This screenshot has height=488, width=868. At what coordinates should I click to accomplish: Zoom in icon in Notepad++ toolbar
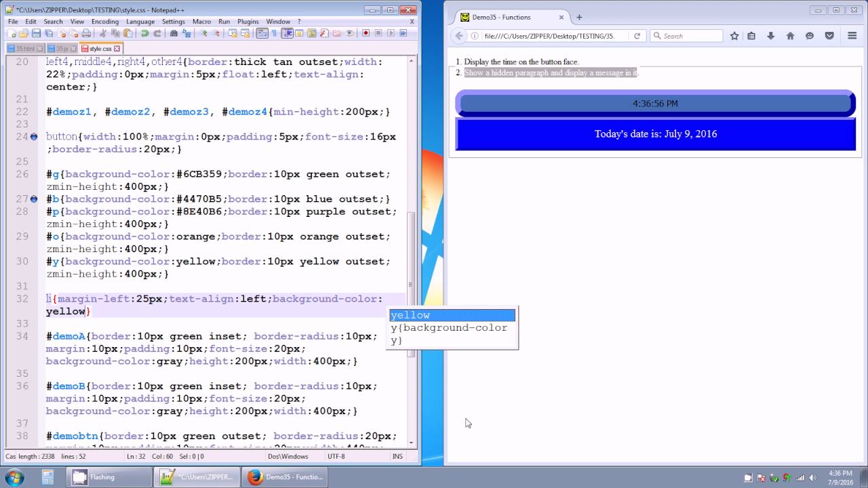click(203, 33)
